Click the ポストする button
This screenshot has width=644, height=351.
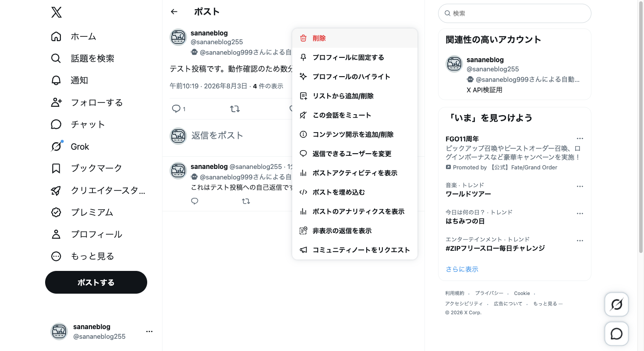pyautogui.click(x=96, y=282)
